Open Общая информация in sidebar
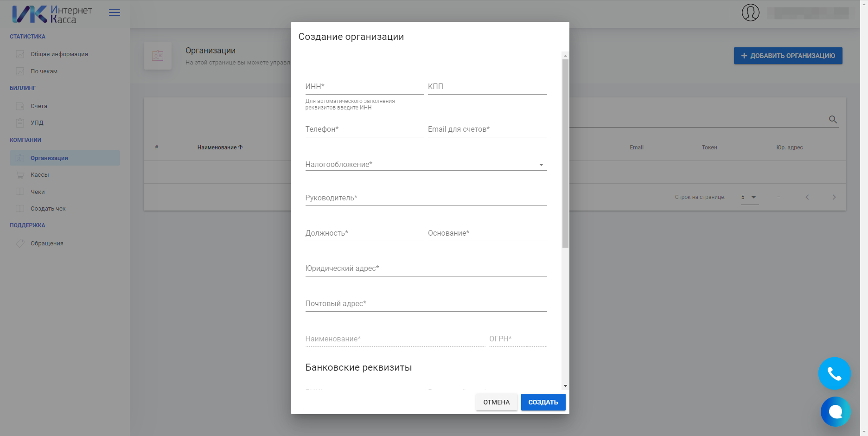 click(x=59, y=54)
